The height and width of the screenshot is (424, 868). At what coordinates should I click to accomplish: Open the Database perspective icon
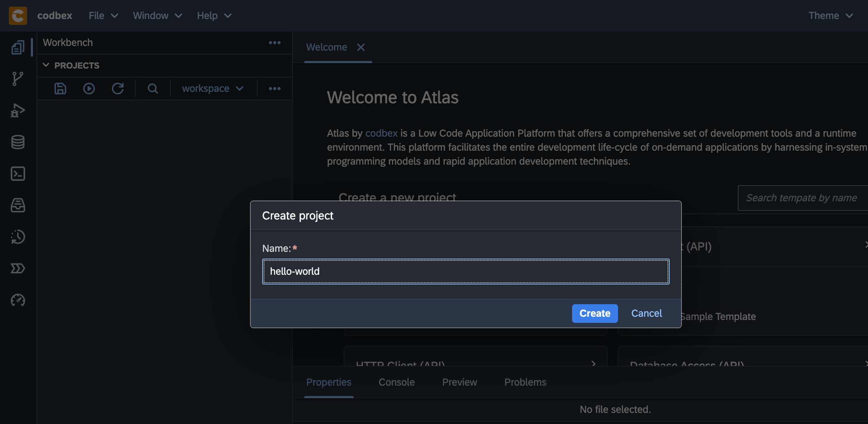tap(18, 142)
